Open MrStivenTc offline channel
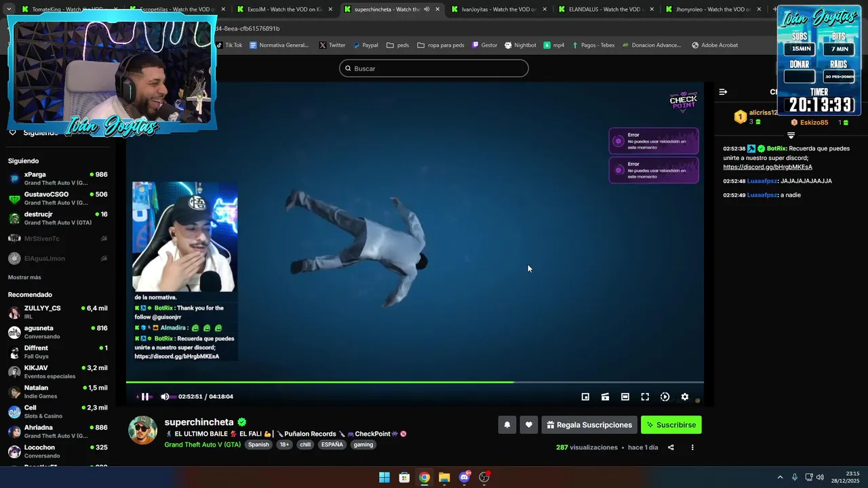Viewport: 868px width, 488px height. click(58, 239)
